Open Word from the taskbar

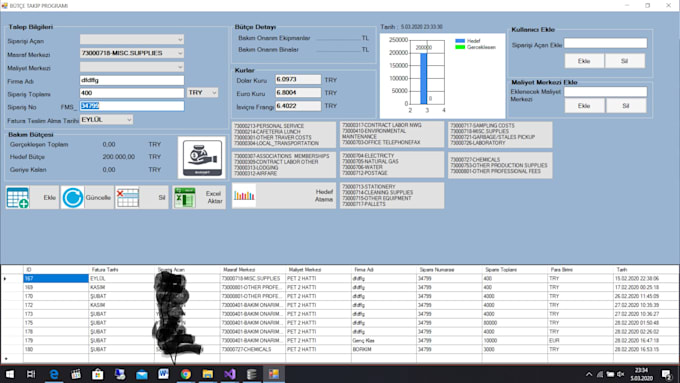pos(163,374)
